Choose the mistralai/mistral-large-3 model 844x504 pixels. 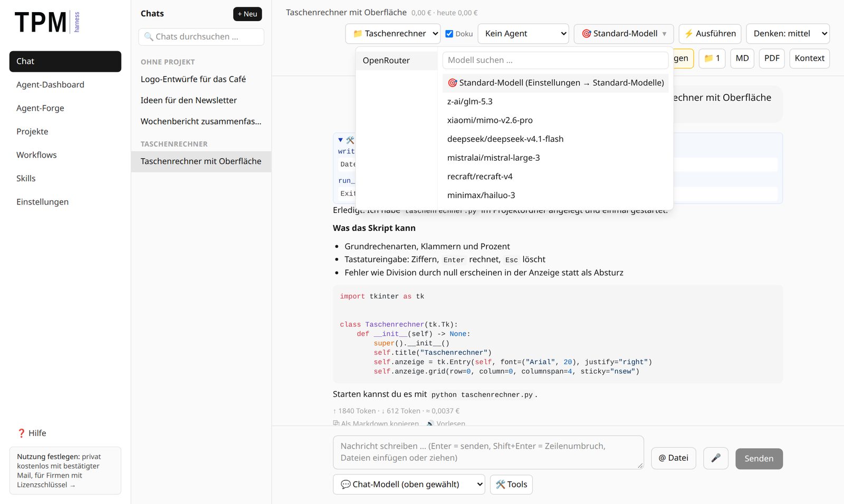pos(555,158)
